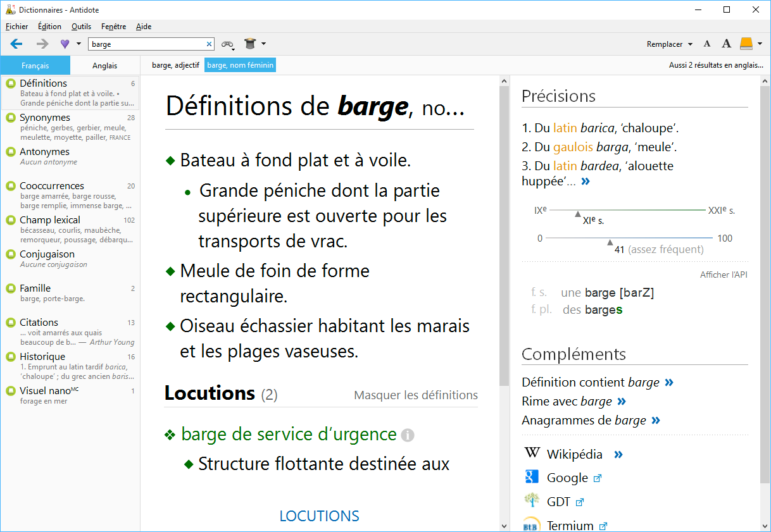771x532 pixels.
Task: Click Afficher l'API link
Action: (x=724, y=275)
